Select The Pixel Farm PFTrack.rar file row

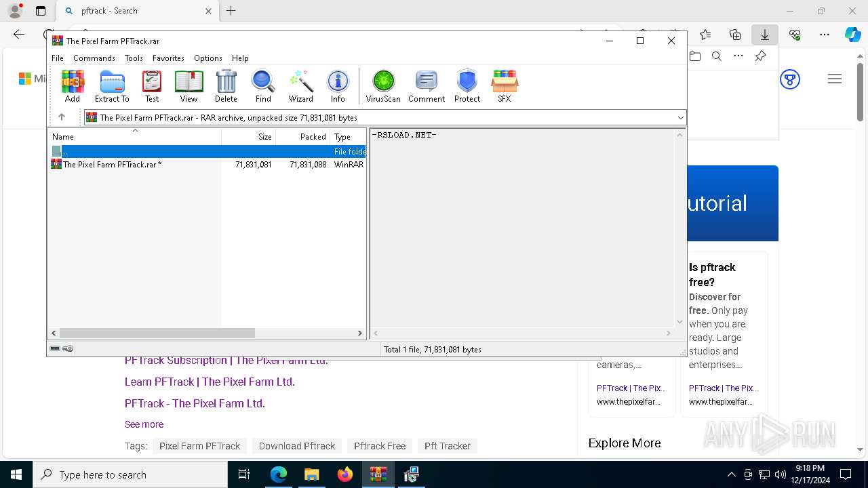(x=207, y=164)
